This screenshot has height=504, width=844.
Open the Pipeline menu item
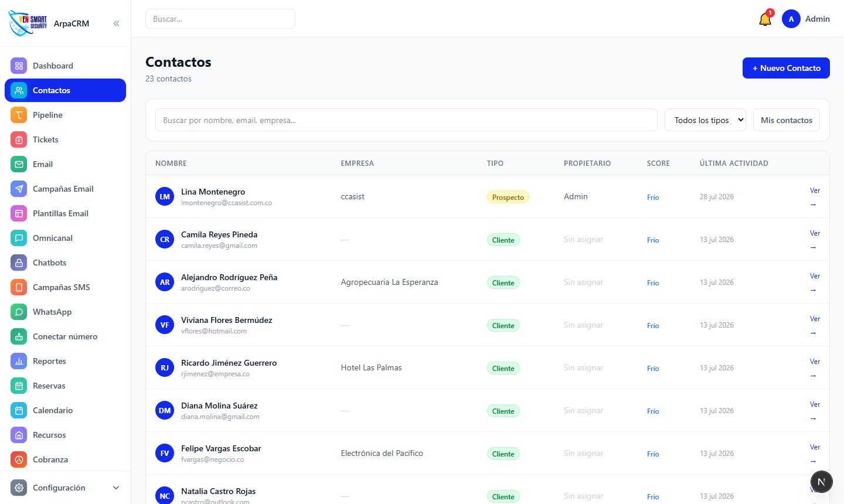65,115
